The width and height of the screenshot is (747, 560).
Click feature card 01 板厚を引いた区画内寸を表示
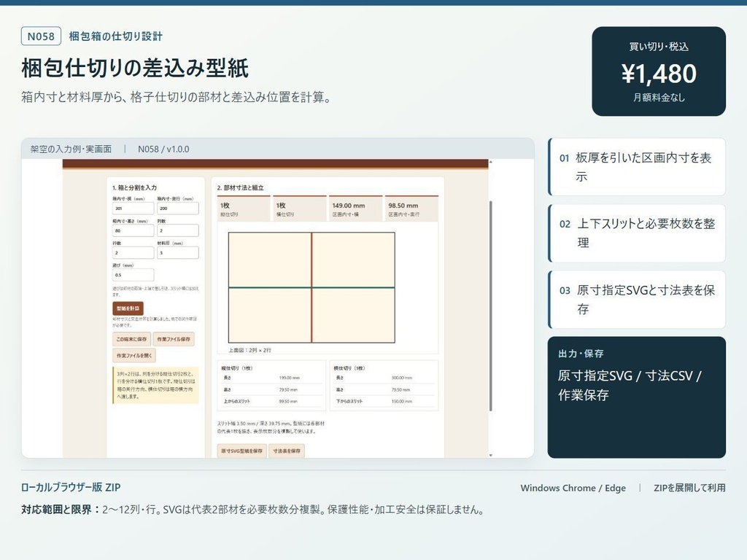click(637, 167)
